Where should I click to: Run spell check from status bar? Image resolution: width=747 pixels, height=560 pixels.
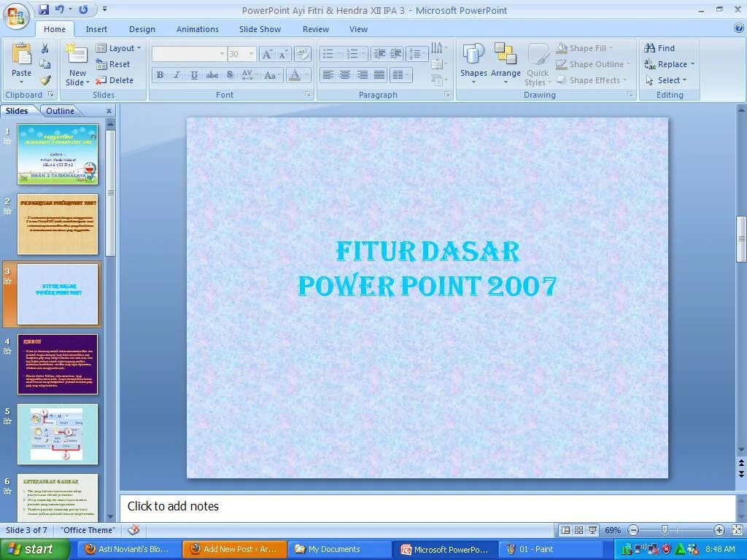tap(134, 529)
